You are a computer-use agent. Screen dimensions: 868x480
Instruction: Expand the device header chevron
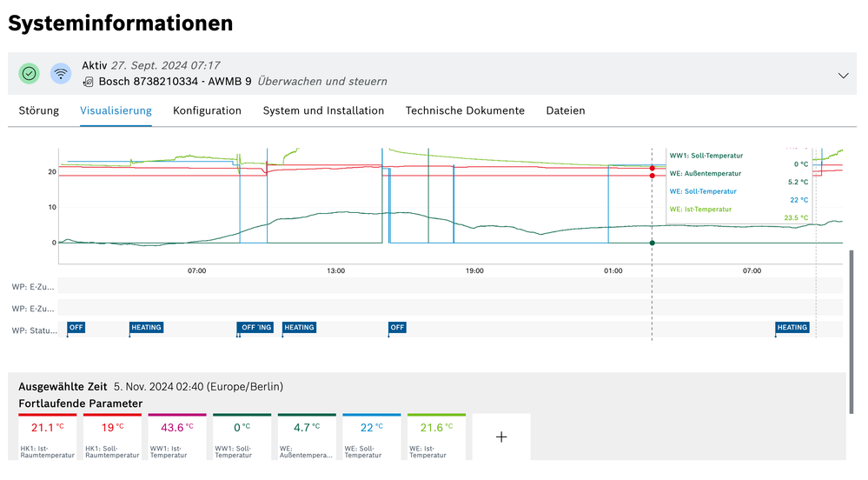click(843, 76)
